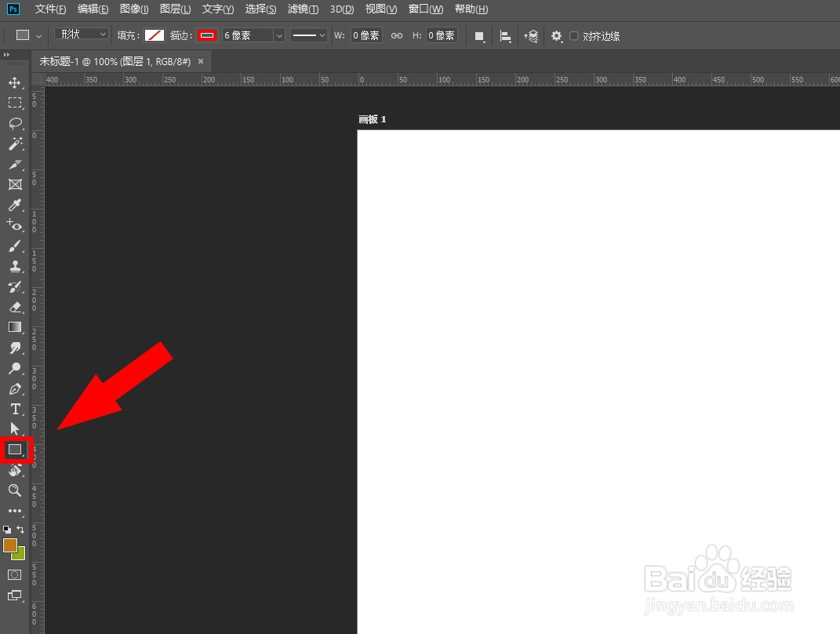Change the screen mode
Viewport: 840px width, 634px height.
(14, 596)
